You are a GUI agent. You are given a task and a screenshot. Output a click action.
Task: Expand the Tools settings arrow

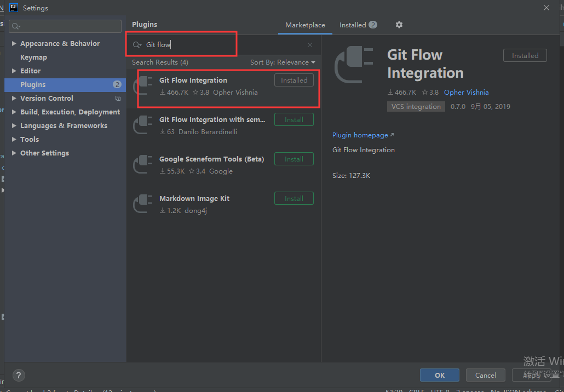[x=14, y=139]
